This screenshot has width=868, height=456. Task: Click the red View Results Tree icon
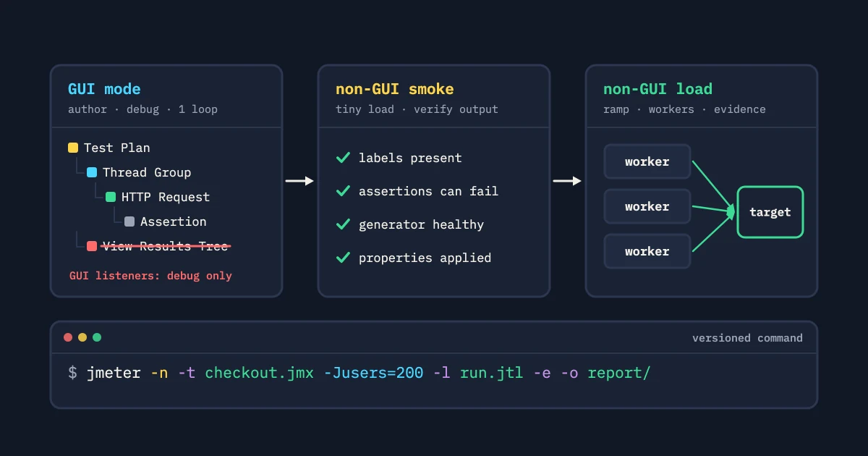tap(92, 246)
